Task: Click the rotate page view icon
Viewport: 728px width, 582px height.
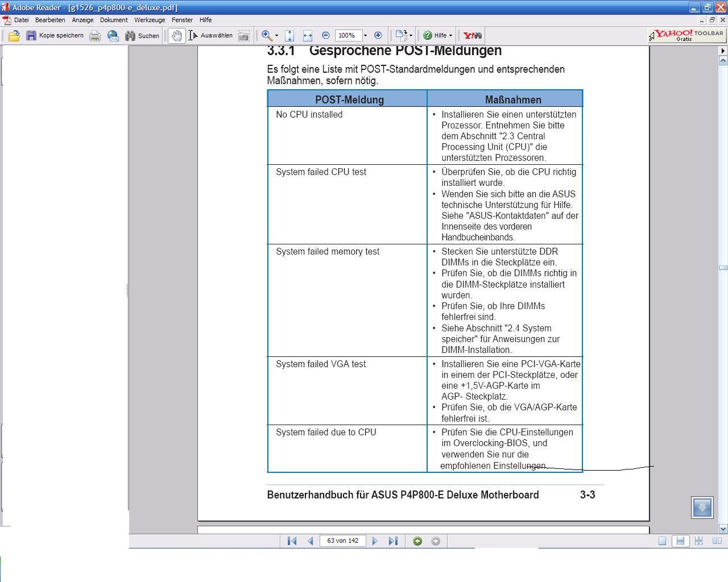Action: (402, 35)
